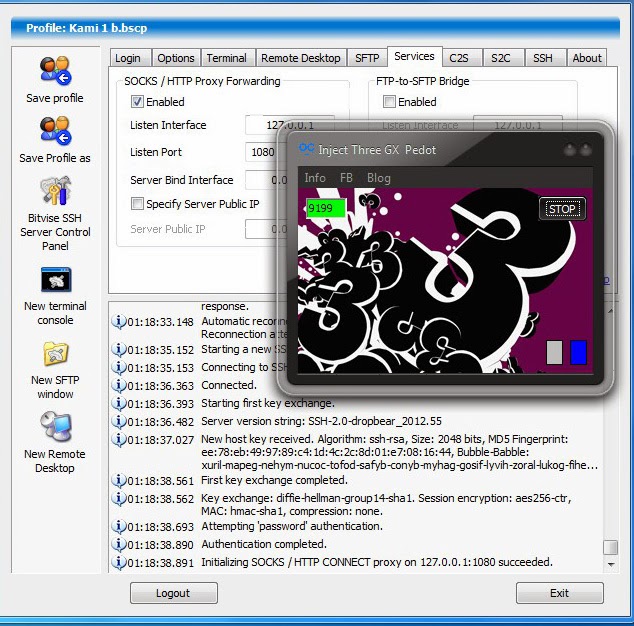Image resolution: width=634 pixels, height=626 pixels.
Task: Switch to the Login tab
Action: (x=131, y=58)
